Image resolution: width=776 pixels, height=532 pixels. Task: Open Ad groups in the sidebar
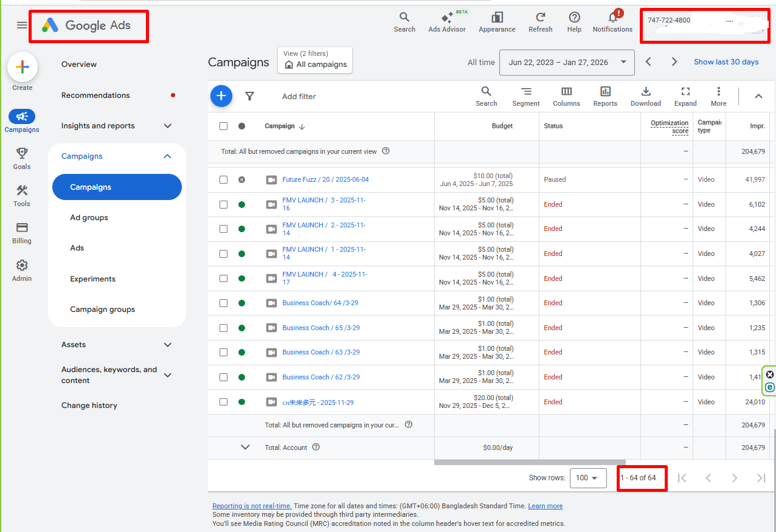coord(89,218)
